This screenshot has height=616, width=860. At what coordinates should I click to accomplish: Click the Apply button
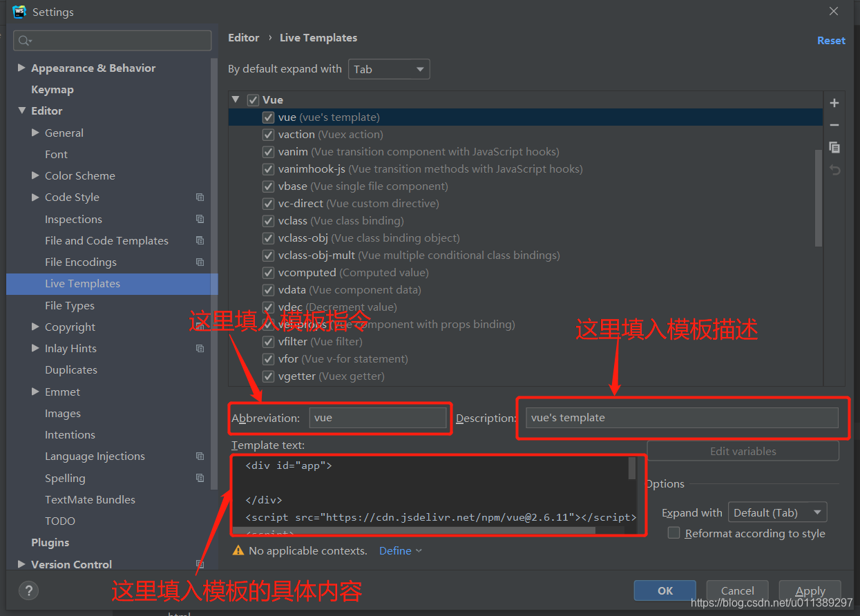pyautogui.click(x=810, y=590)
